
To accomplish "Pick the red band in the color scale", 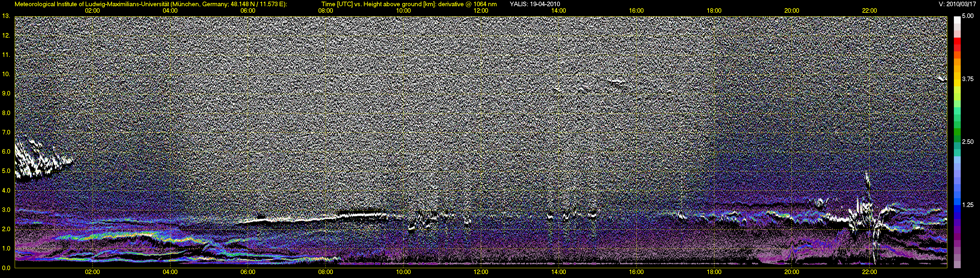I will point(957,41).
